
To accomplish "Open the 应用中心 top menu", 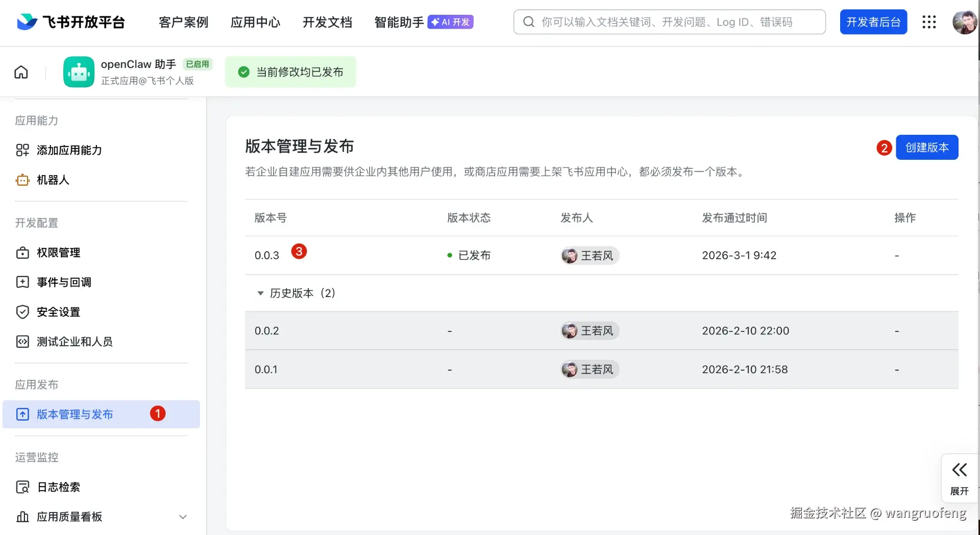I will (x=255, y=22).
